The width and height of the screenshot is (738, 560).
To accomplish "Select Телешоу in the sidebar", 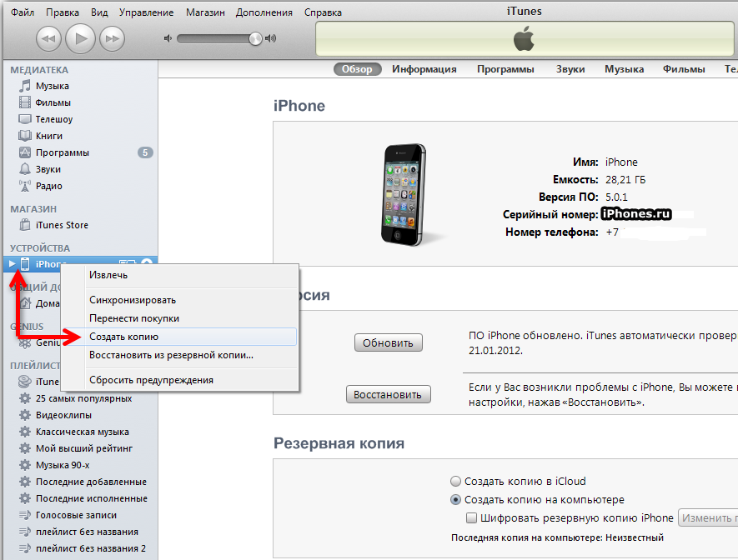I will click(x=54, y=119).
